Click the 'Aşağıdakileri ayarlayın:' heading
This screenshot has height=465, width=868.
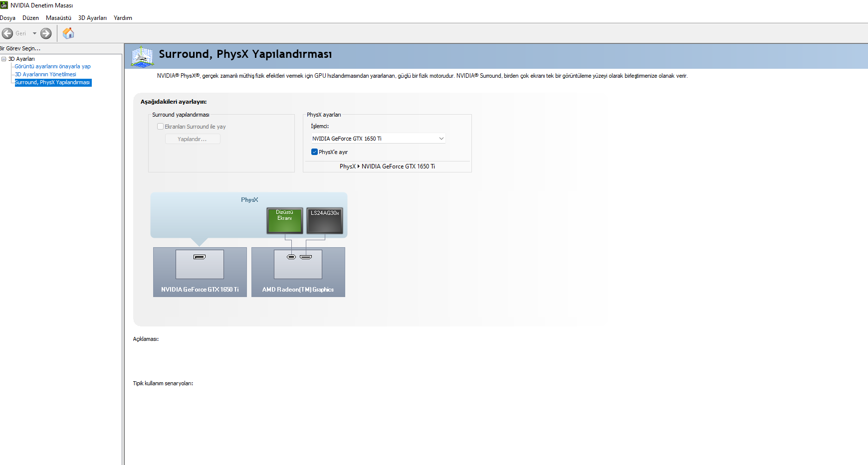coord(174,102)
